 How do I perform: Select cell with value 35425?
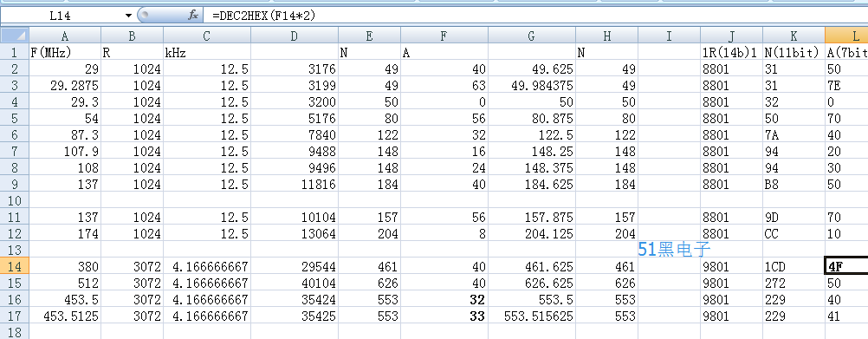tap(294, 316)
